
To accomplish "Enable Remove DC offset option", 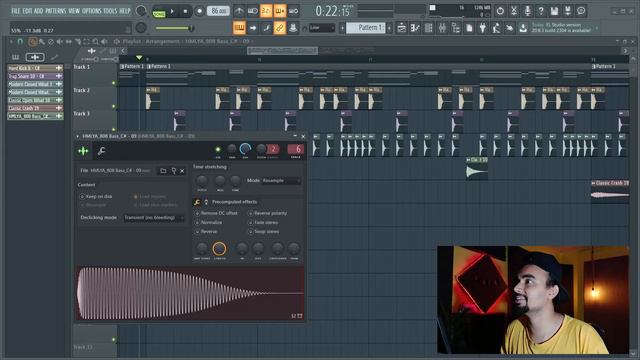I will (x=217, y=213).
